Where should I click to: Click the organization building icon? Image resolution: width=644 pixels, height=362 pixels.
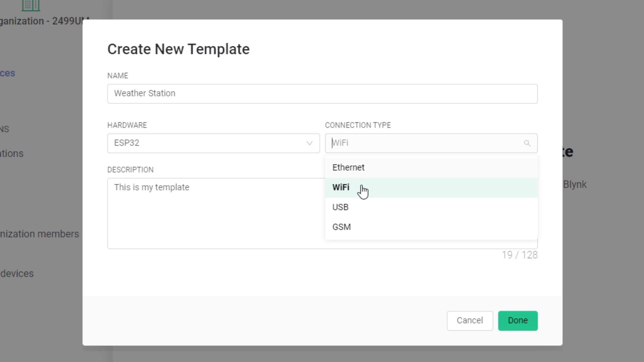31,5
